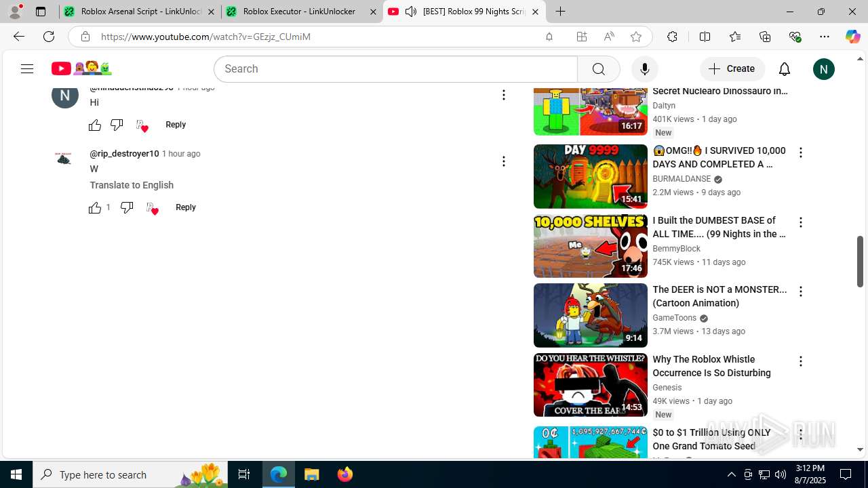
Task: Open more options for the DUMBEST BASE video
Action: click(801, 222)
